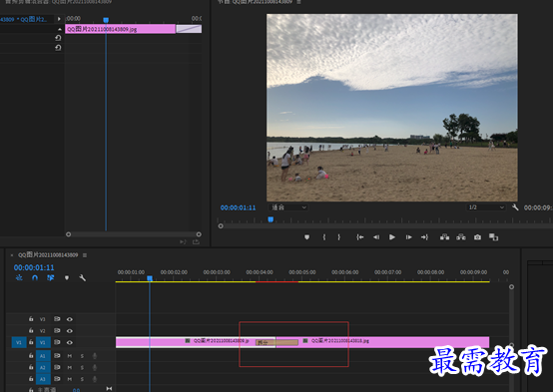Click the timeline panel timecode 00:00:01:11

[34, 267]
